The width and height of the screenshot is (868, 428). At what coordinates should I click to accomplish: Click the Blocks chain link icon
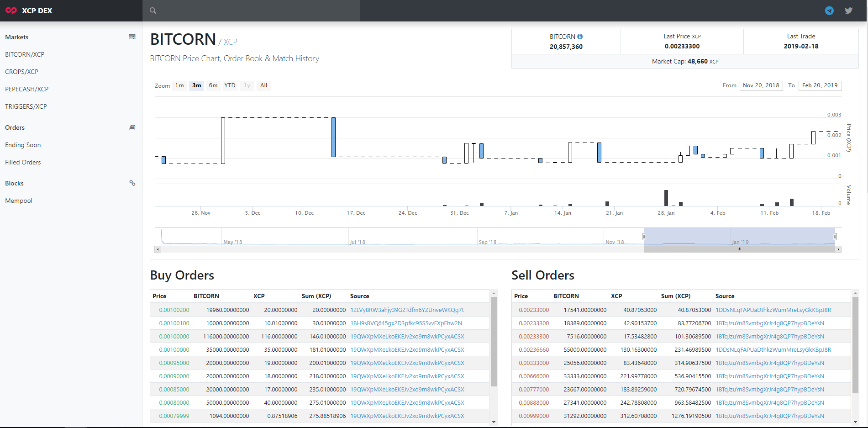pyautogui.click(x=132, y=183)
